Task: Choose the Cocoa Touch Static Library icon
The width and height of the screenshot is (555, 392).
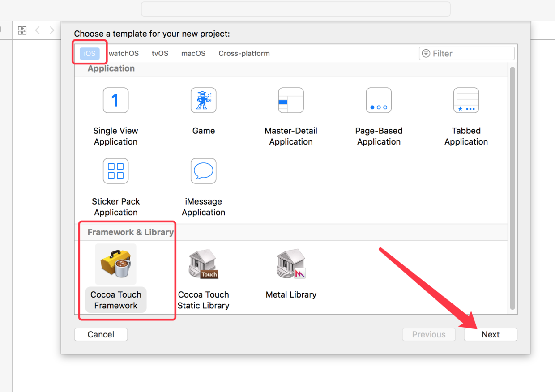Action: coord(204,264)
